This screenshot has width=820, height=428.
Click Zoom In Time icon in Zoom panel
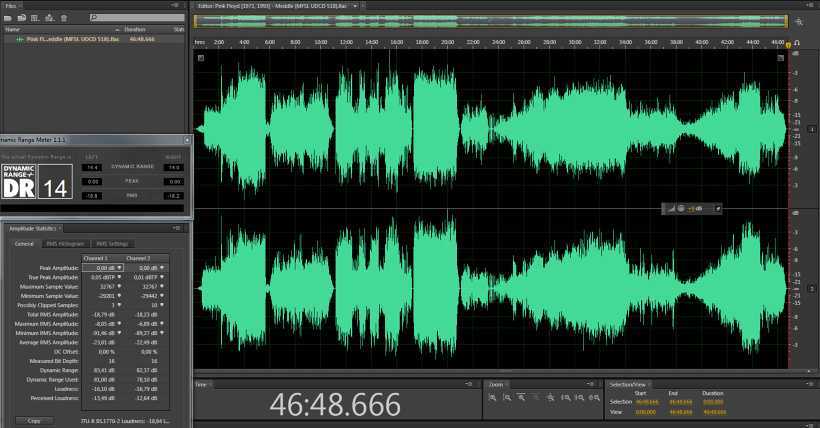521,398
